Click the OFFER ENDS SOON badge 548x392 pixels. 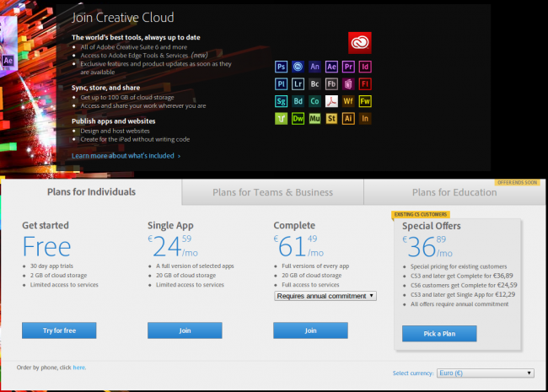coord(518,182)
